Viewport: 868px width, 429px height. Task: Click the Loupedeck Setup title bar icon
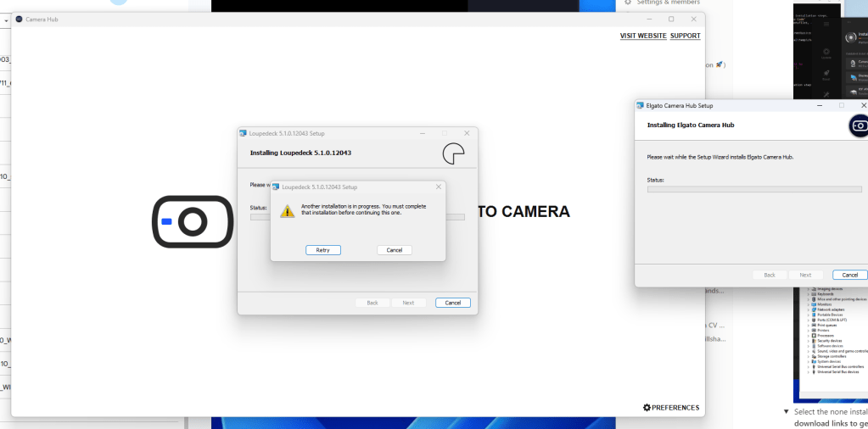point(243,133)
